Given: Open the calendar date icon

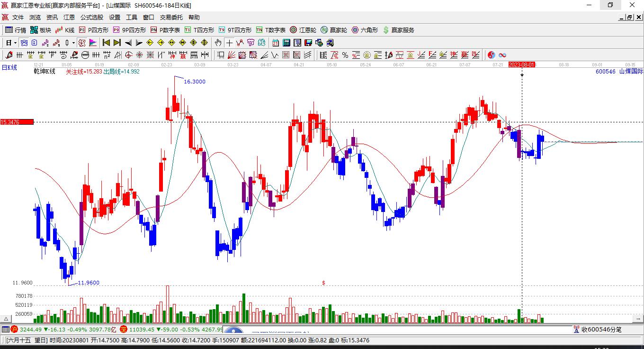Looking at the screenshot, I should point(275,43).
